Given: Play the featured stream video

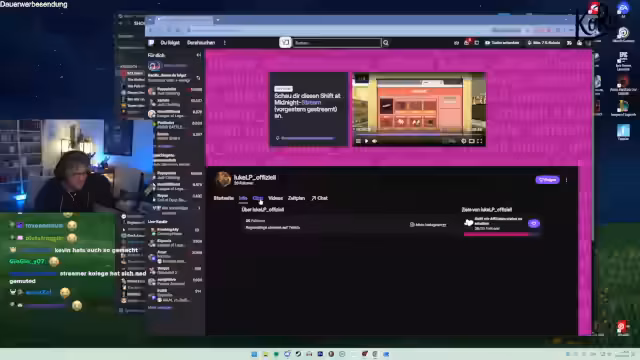Looking at the screenshot, I should 366,141.
